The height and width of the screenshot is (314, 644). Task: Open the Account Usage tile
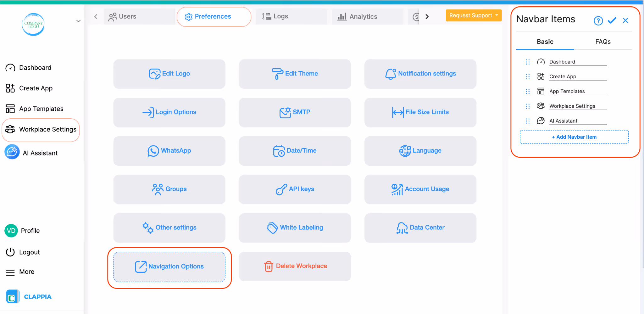pyautogui.click(x=420, y=189)
